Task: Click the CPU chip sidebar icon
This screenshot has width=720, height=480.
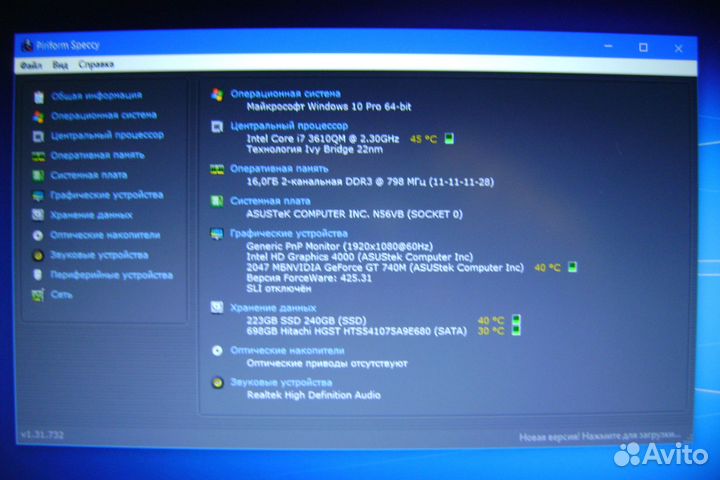Action: [39, 136]
